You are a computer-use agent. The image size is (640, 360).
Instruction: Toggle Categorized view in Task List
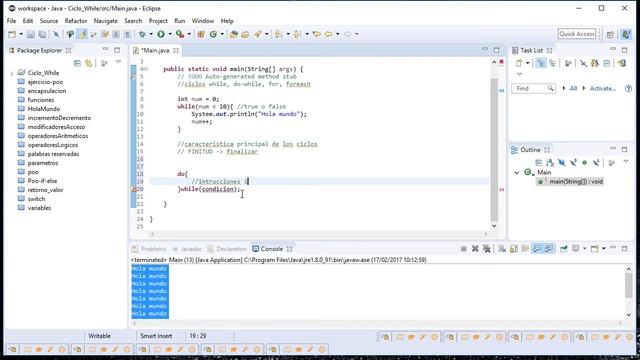click(x=541, y=63)
